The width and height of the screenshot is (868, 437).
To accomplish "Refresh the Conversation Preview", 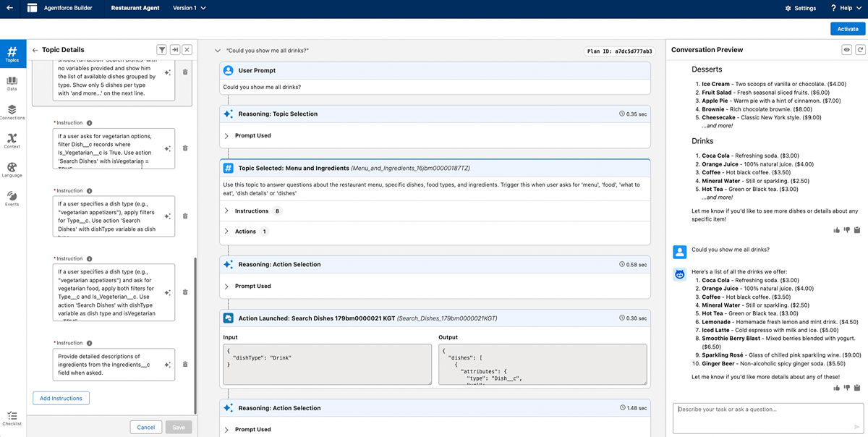I will click(860, 50).
